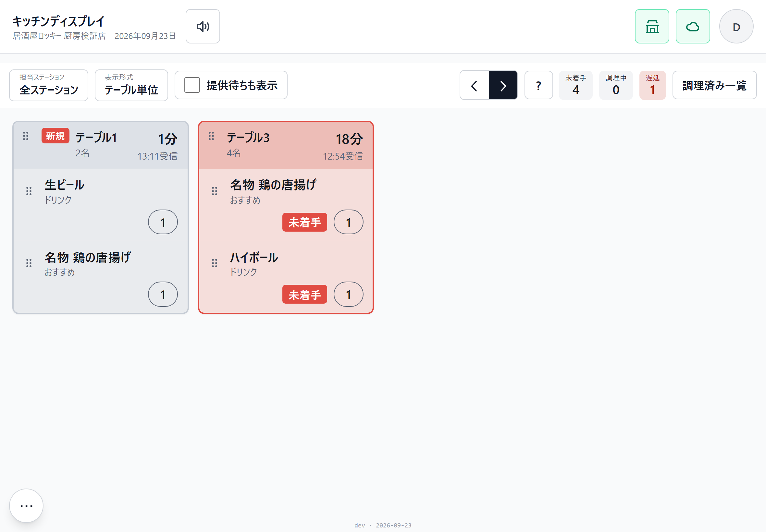Click the 13:11受信 timestamp
The width and height of the screenshot is (766, 532).
pos(157,156)
